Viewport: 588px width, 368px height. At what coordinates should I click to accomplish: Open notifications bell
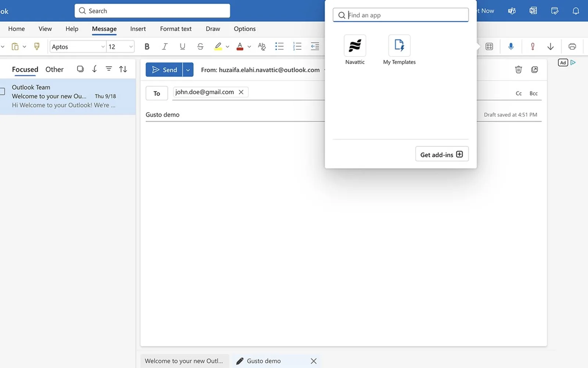coord(576,11)
